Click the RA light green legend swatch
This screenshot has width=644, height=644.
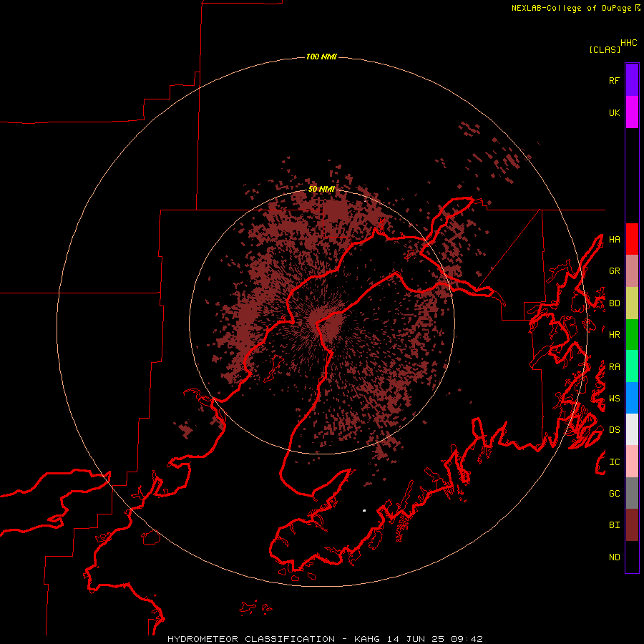pyautogui.click(x=632, y=366)
